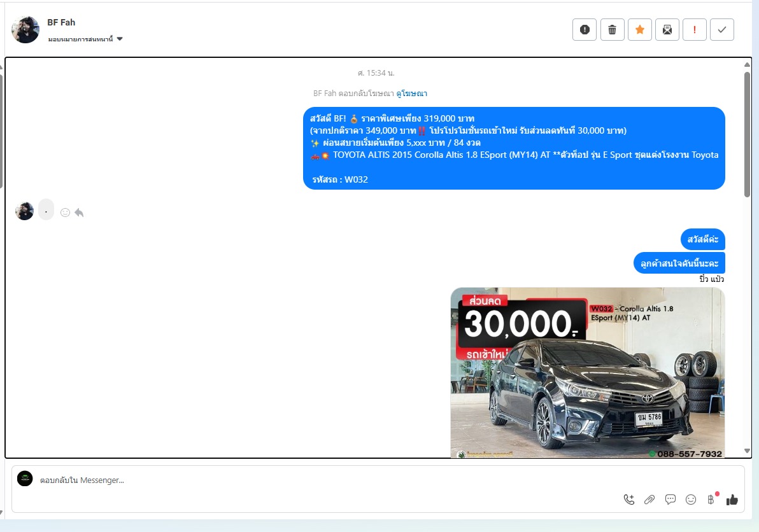
Task: Open the ดูโฆษณา ad link
Action: 411,94
